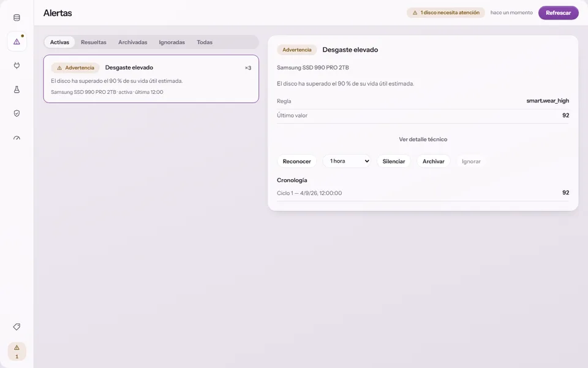This screenshot has height=368, width=588.
Task: Open the flask tests icon in sidebar
Action: (17, 90)
